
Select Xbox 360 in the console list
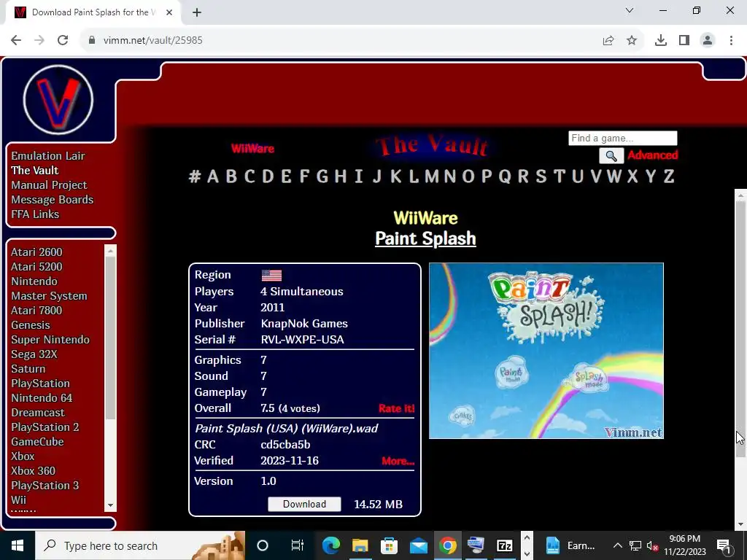pyautogui.click(x=34, y=470)
